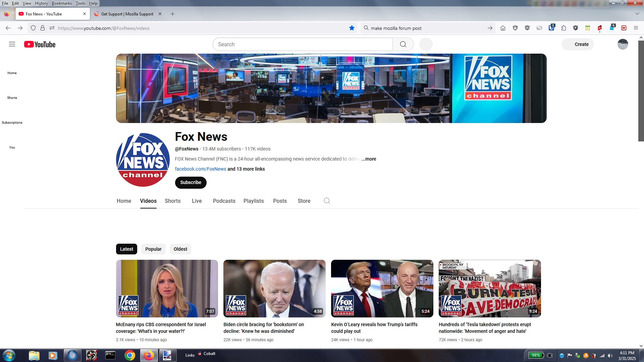Click the Firefox home toolbar icon
The height and width of the screenshot is (362, 644).
click(503, 28)
